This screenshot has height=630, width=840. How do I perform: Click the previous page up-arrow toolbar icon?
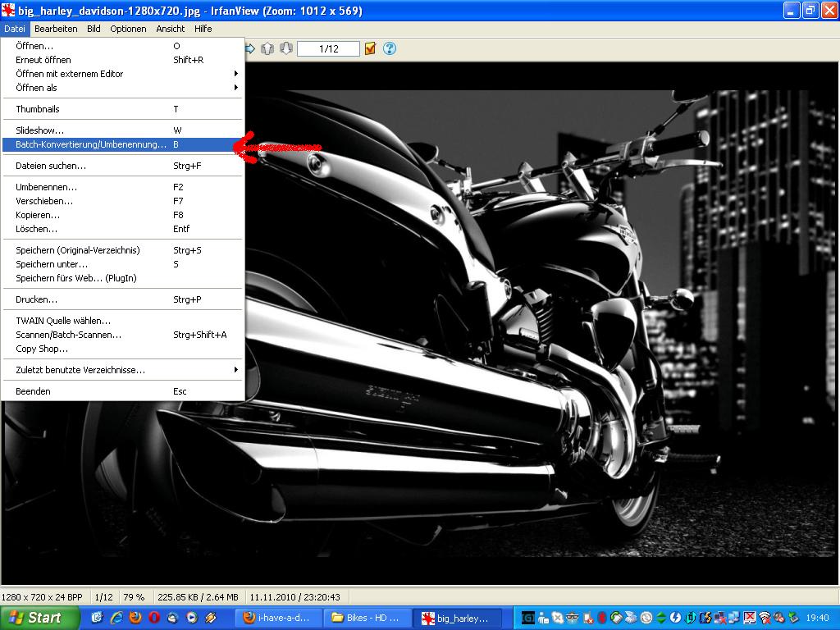pyautogui.click(x=267, y=48)
